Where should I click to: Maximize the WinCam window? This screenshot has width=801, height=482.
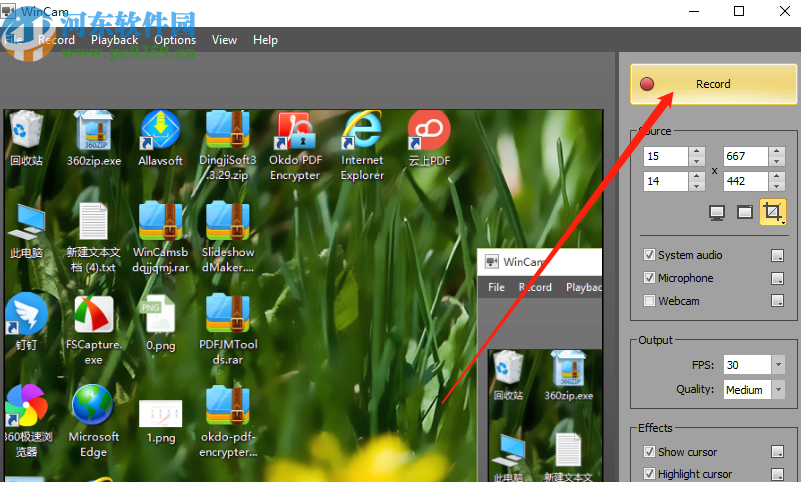(739, 11)
